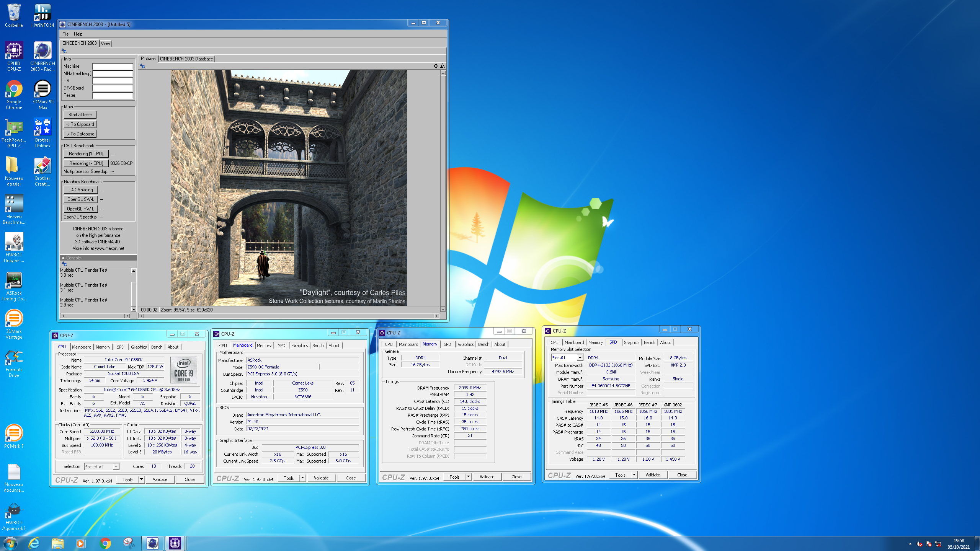Expand Tools dropdown arrow in Memory window
This screenshot has width=980, height=551.
(x=468, y=476)
